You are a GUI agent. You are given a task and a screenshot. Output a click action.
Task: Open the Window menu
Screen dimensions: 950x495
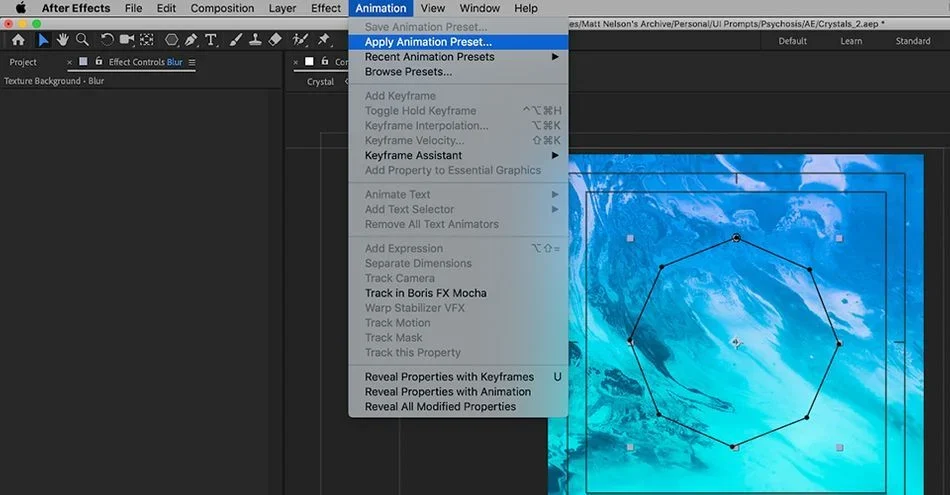pyautogui.click(x=479, y=8)
